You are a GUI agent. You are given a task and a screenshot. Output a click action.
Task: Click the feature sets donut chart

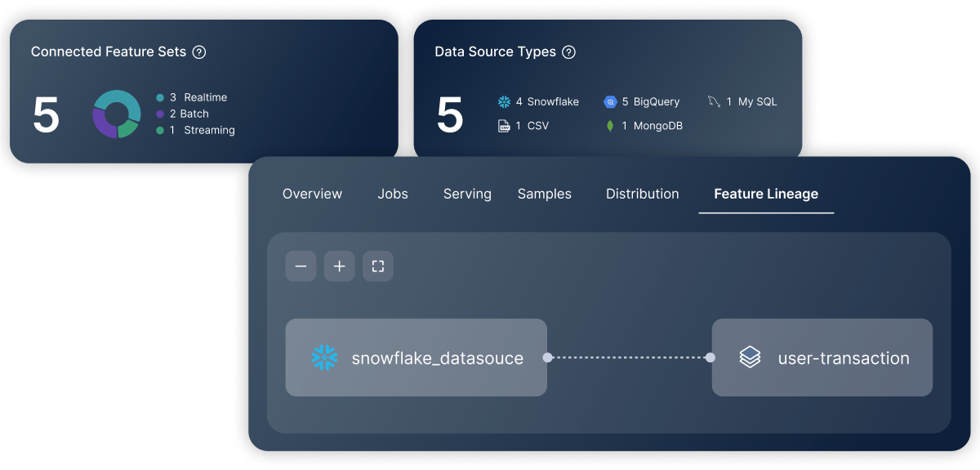click(117, 114)
